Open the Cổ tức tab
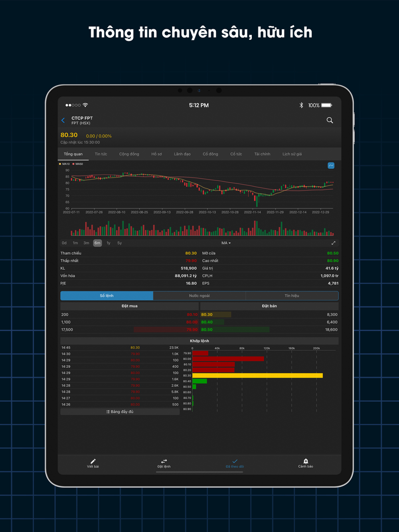The image size is (399, 532). pyautogui.click(x=236, y=154)
